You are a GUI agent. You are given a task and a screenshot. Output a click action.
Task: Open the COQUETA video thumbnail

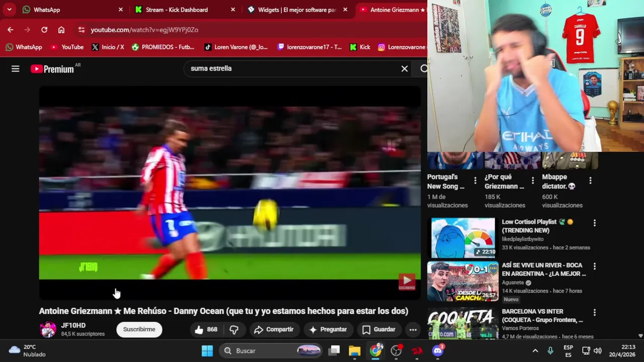click(x=463, y=324)
